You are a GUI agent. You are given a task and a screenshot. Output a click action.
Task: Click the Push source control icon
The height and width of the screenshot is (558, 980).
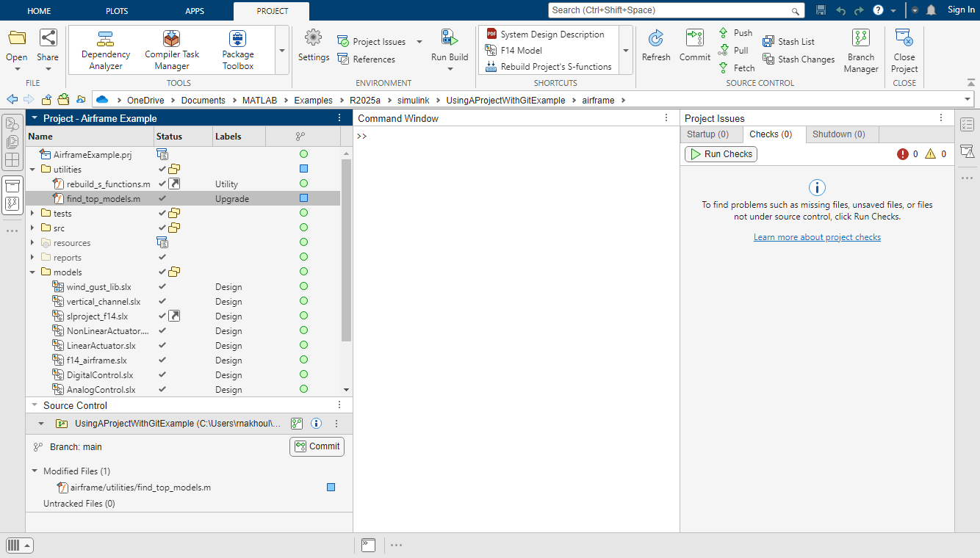[724, 32]
